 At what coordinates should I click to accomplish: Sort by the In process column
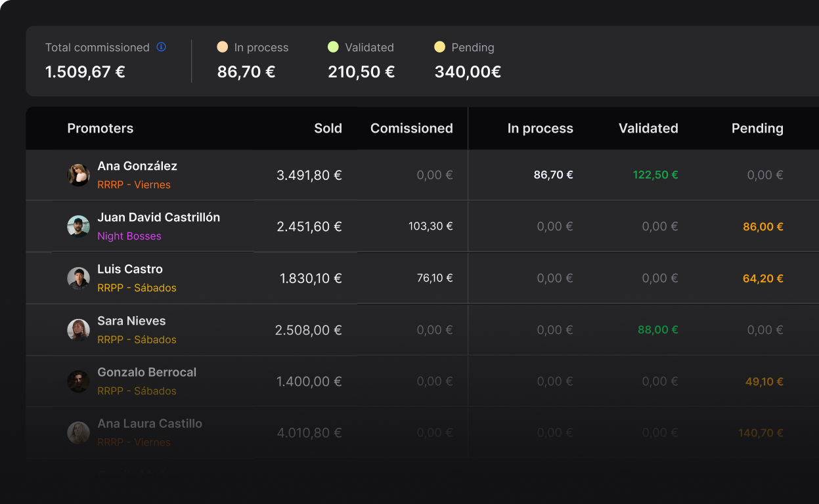click(540, 128)
